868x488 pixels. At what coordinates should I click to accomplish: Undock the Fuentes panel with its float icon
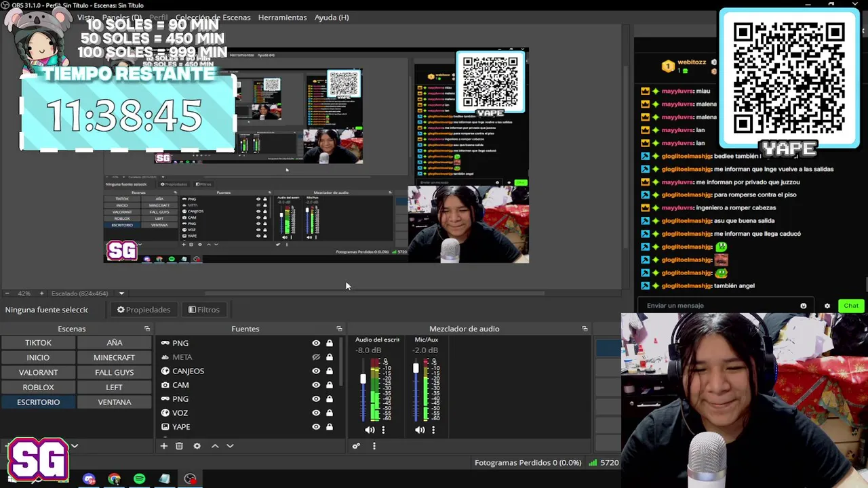(x=340, y=329)
